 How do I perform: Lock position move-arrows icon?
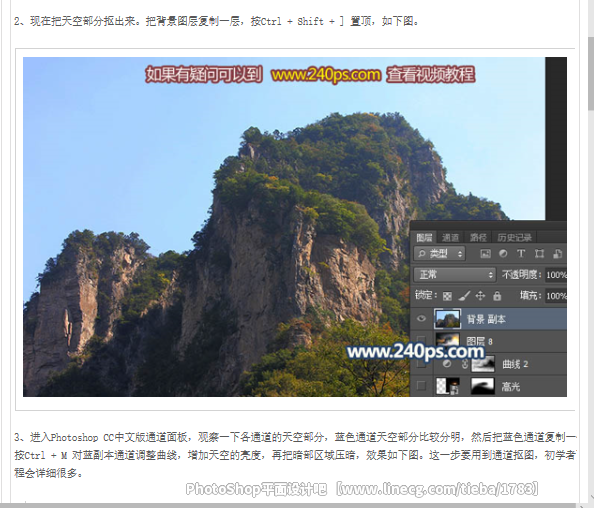[x=480, y=295]
